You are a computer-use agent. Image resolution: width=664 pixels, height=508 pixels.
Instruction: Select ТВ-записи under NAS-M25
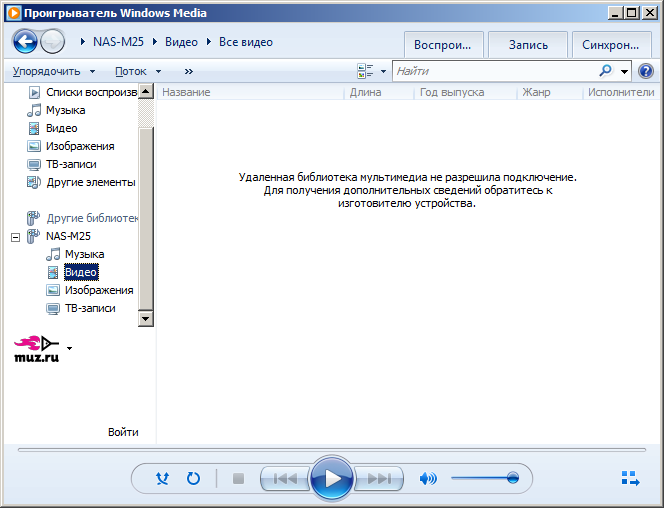[x=90, y=308]
